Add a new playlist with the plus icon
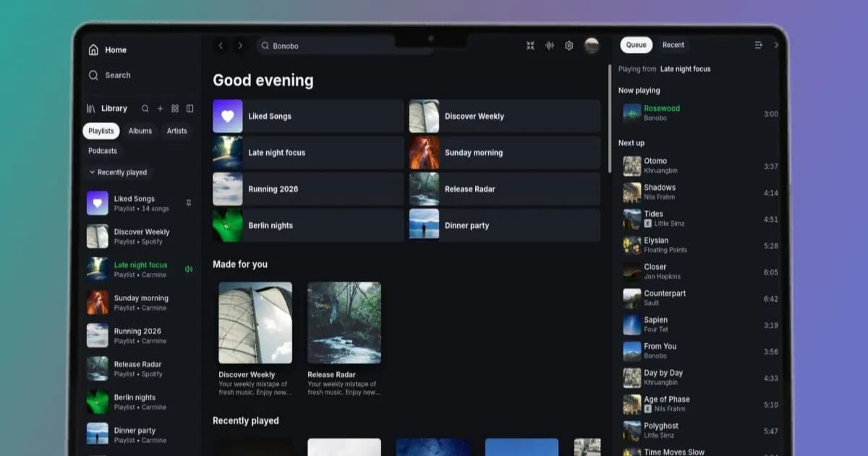 pos(160,109)
